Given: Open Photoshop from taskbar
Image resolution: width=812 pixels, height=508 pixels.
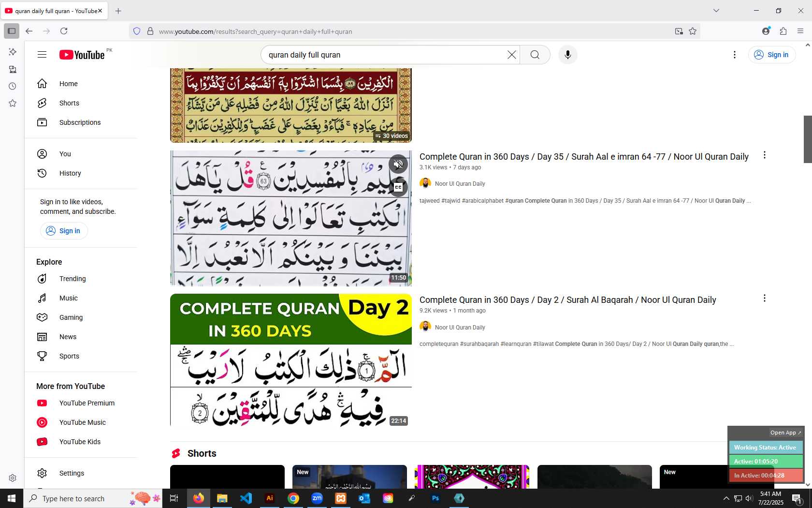Looking at the screenshot, I should coord(435,498).
